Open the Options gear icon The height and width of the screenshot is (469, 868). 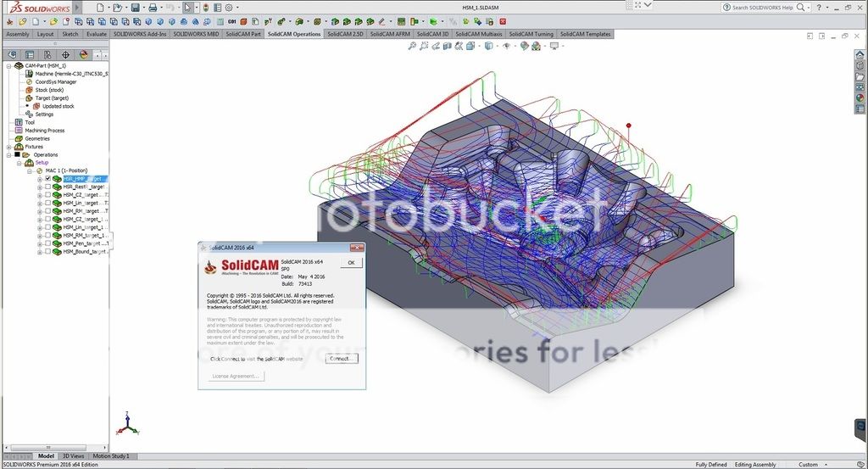tap(229, 8)
